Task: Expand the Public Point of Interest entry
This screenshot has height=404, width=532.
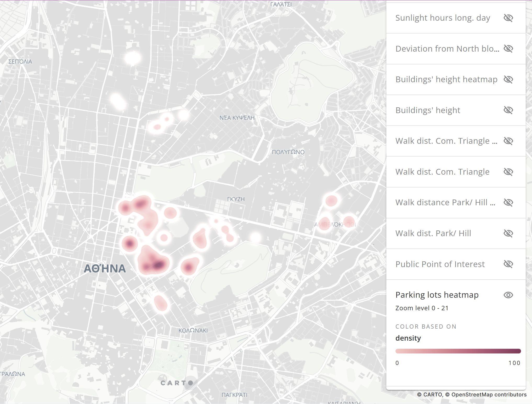Action: pyautogui.click(x=440, y=264)
